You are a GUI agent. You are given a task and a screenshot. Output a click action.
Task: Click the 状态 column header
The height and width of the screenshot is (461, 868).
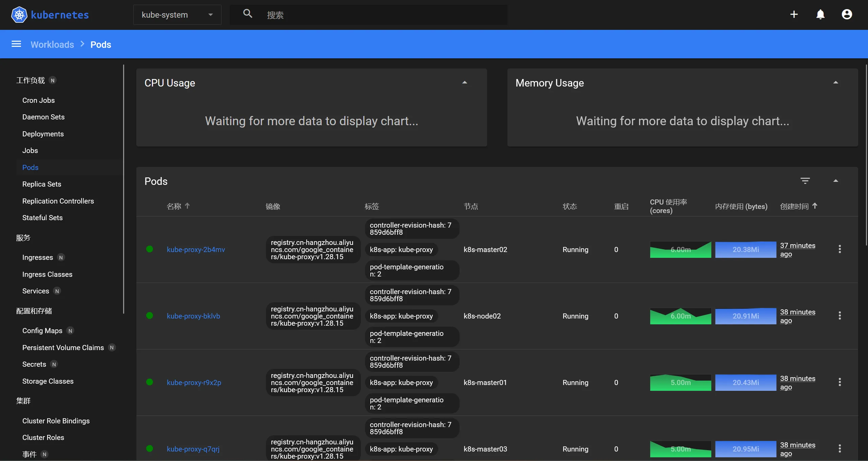pos(570,206)
